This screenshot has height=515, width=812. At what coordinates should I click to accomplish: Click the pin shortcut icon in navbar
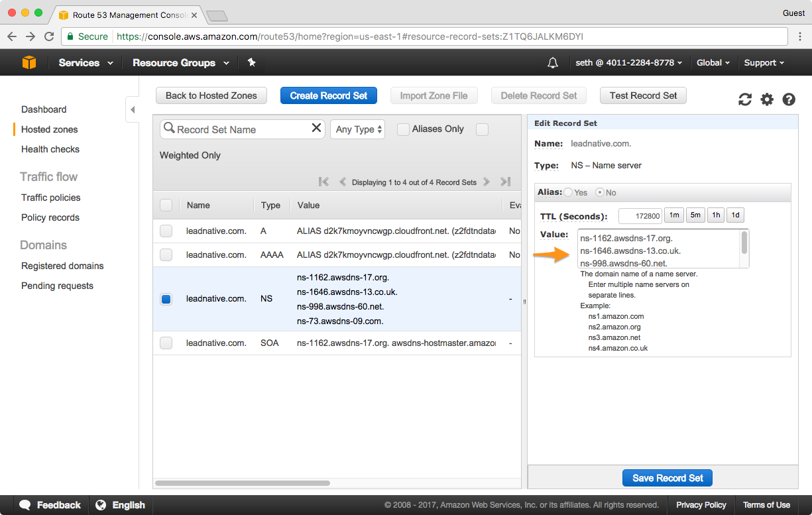[251, 62]
